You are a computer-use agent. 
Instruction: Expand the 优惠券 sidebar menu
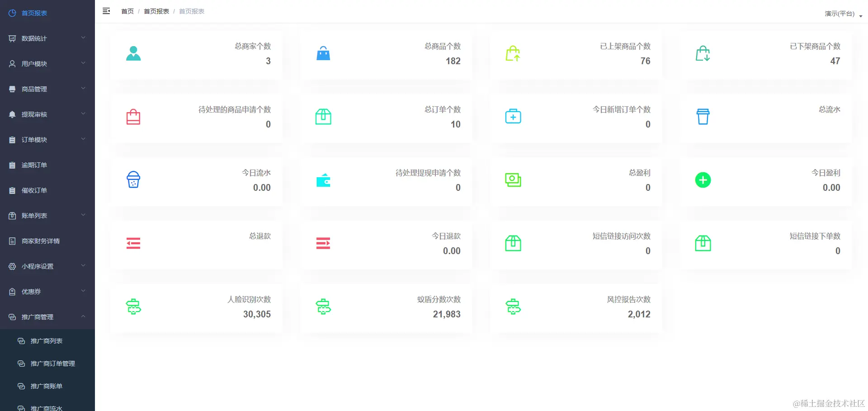point(47,292)
